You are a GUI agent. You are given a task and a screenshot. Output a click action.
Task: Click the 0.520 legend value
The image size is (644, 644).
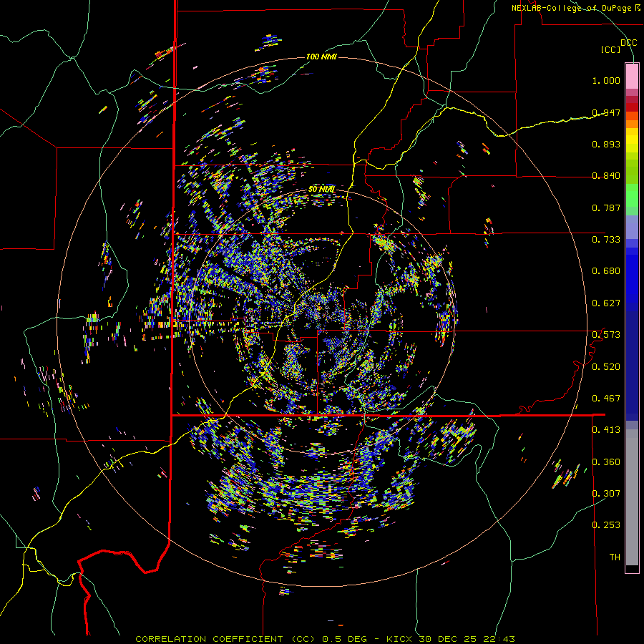[606, 367]
